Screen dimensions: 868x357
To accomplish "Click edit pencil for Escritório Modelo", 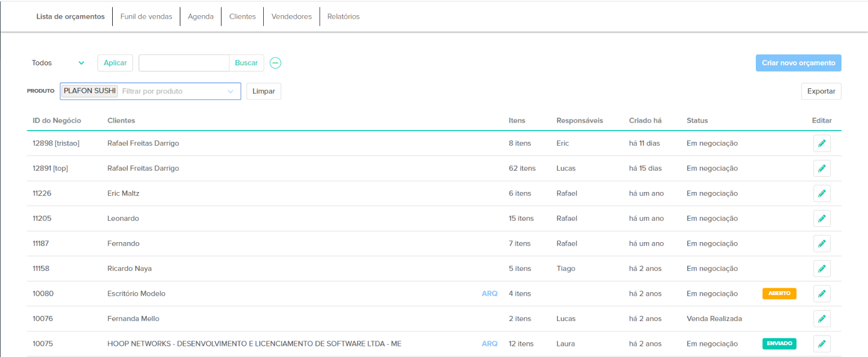I will tap(821, 293).
